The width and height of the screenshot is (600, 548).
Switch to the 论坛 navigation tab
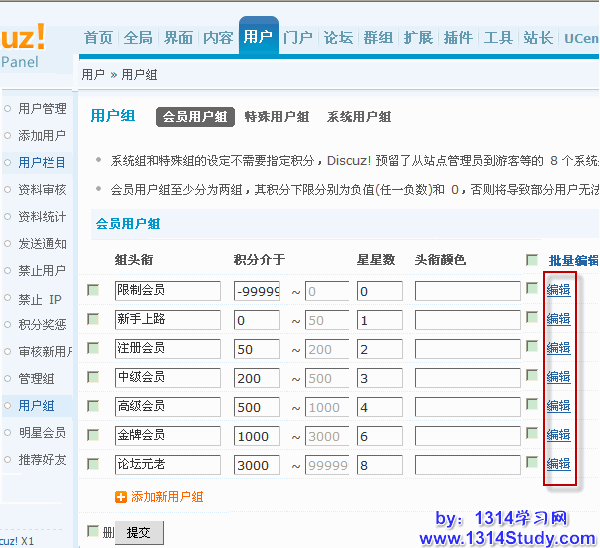(339, 38)
